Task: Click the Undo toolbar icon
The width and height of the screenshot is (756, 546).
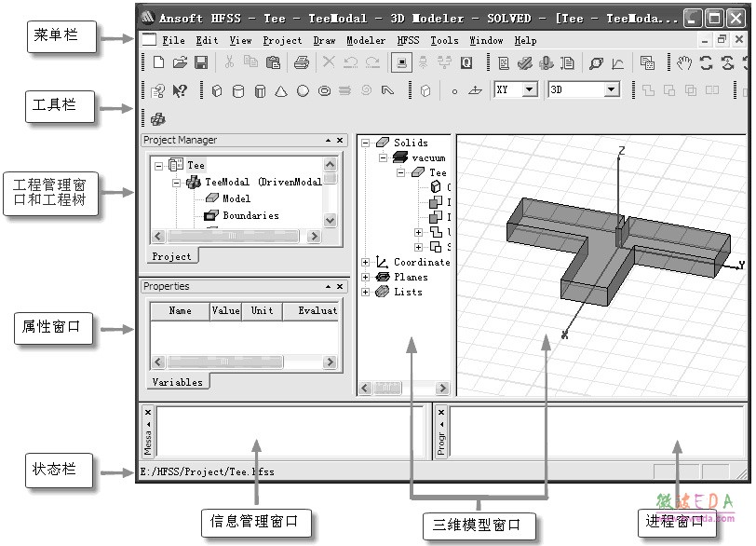Action: tap(350, 62)
